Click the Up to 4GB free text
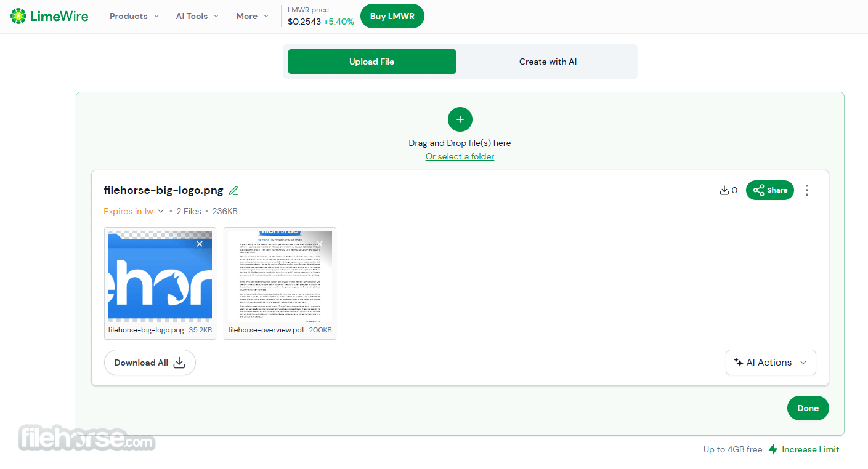This screenshot has width=868, height=469. coord(733,449)
